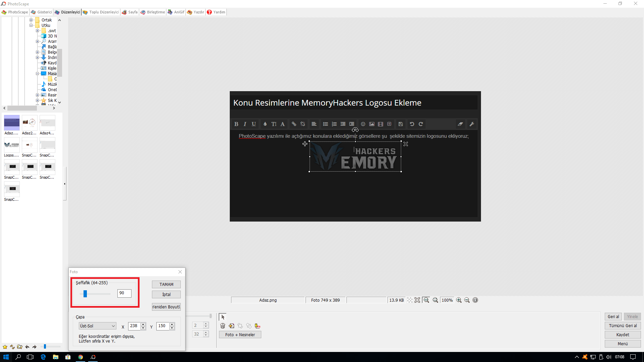644x362 pixels.
Task: Click the refresh folder arrows icon
Action: coord(12,347)
